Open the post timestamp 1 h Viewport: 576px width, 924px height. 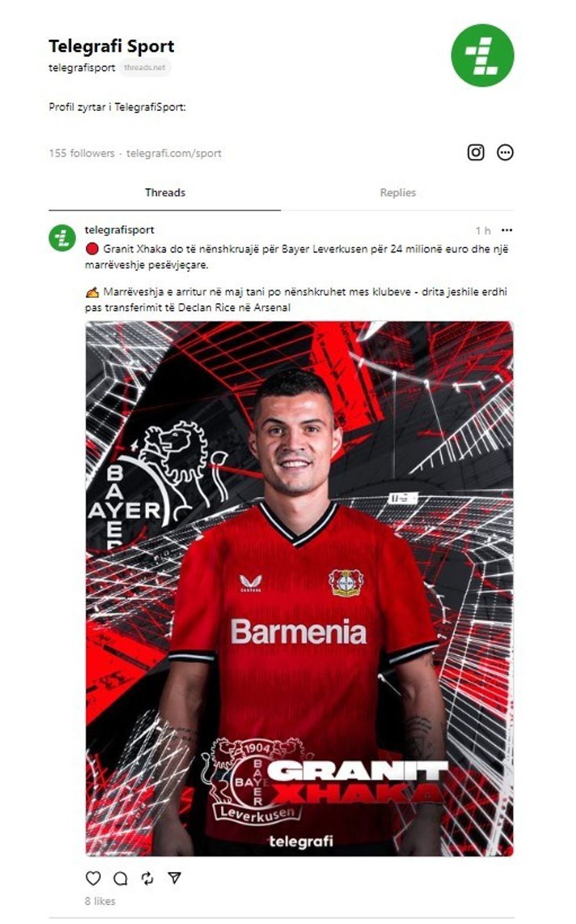[483, 231]
